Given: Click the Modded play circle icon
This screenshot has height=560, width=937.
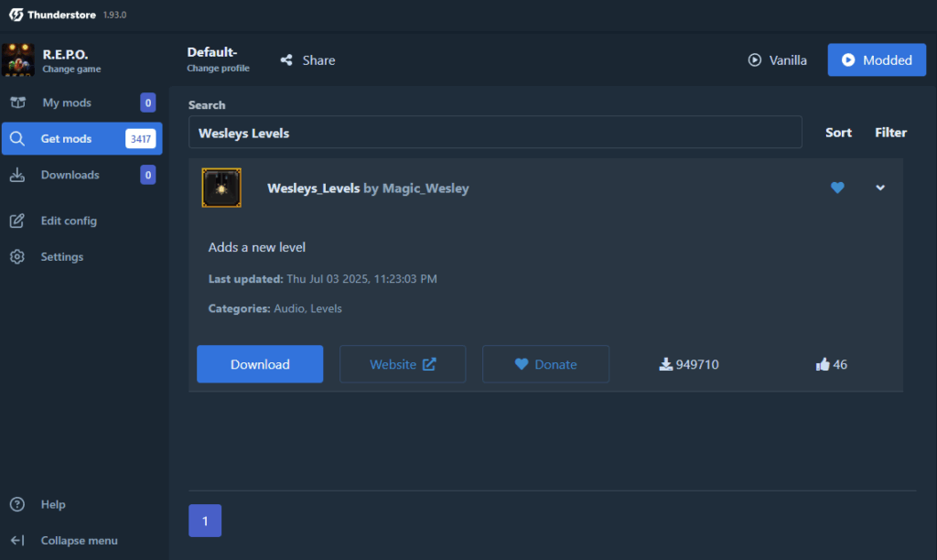Looking at the screenshot, I should pyautogui.click(x=848, y=59).
